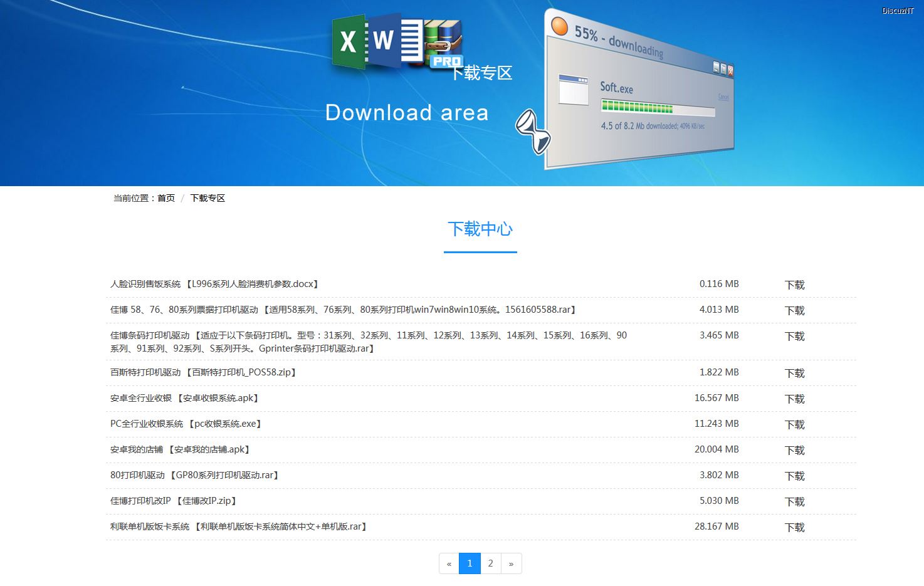Click the Download area banner text

[x=407, y=113]
